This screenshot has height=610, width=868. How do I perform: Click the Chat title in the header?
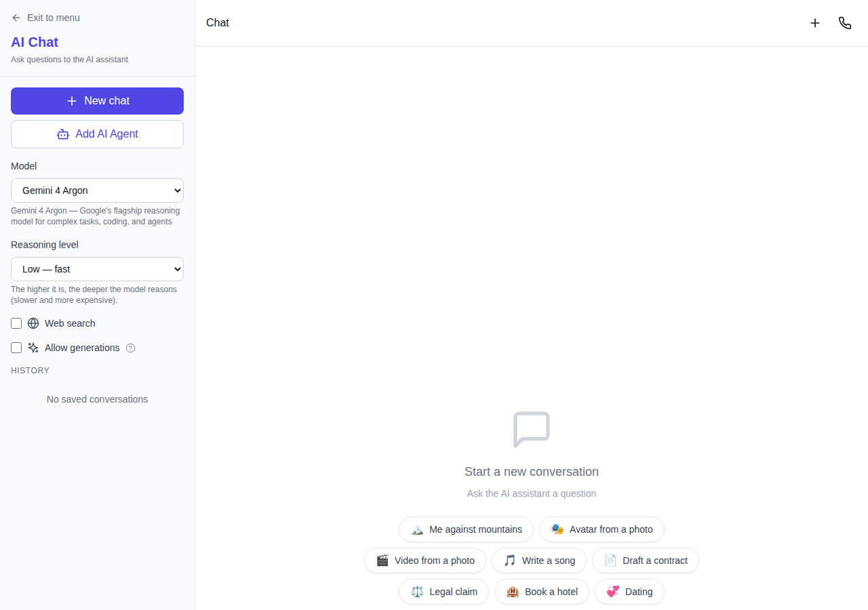click(x=218, y=23)
